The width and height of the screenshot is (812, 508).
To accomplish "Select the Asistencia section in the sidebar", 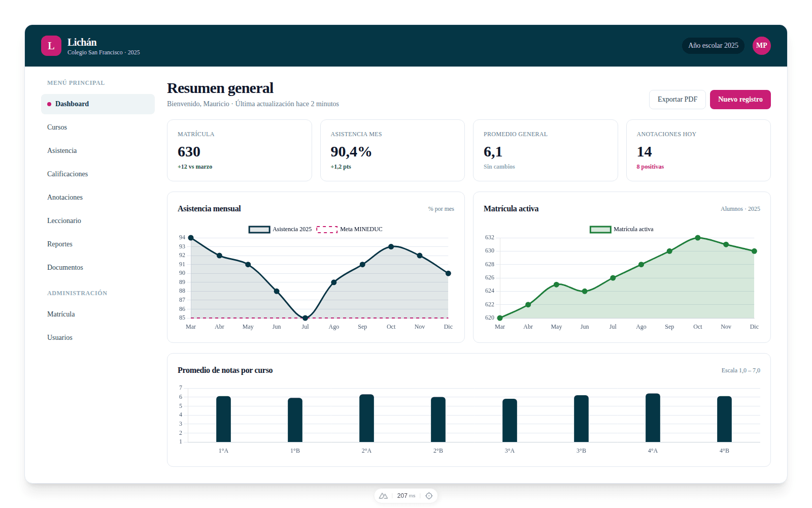I will pyautogui.click(x=62, y=150).
